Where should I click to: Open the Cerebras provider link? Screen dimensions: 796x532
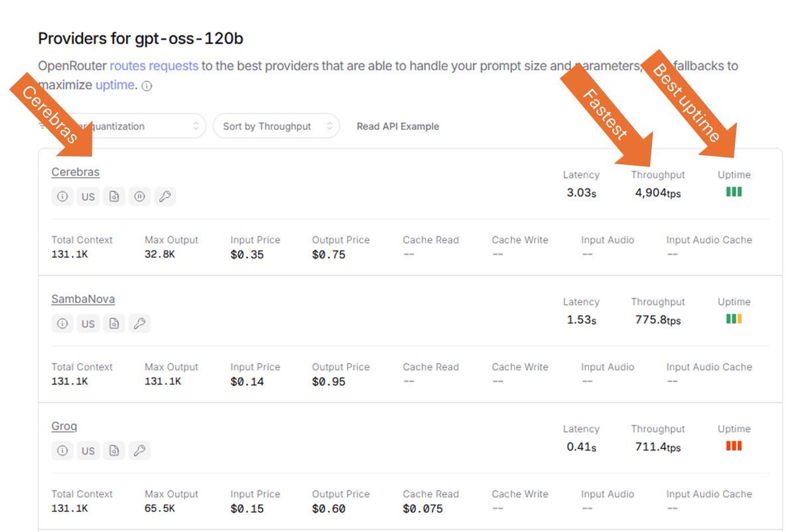click(x=75, y=172)
